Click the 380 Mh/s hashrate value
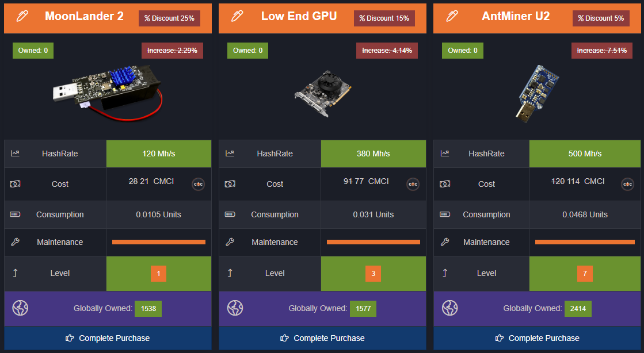The image size is (644, 353). click(374, 154)
